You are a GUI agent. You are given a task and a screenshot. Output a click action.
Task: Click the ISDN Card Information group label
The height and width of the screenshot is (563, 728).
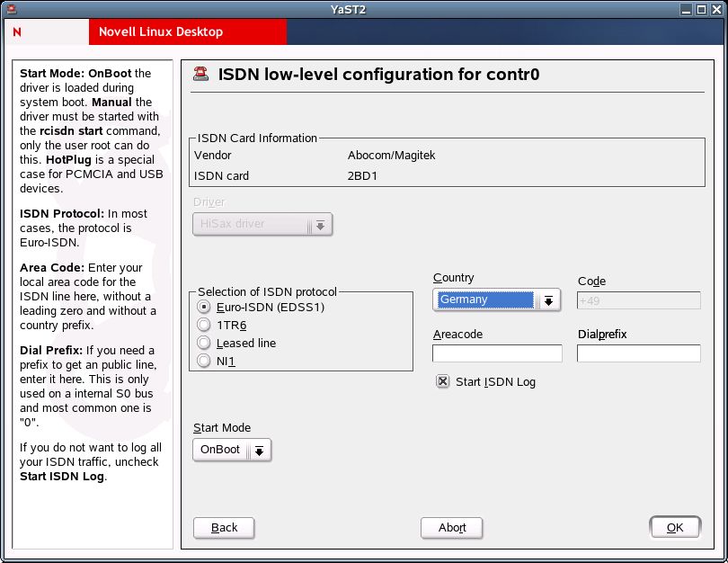click(x=257, y=138)
